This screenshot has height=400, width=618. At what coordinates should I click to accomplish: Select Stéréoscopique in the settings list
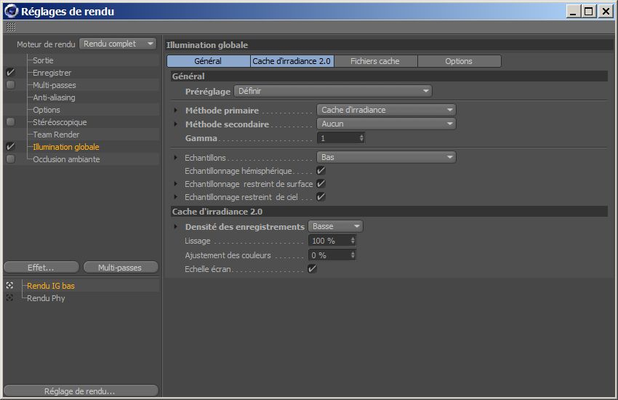point(60,122)
